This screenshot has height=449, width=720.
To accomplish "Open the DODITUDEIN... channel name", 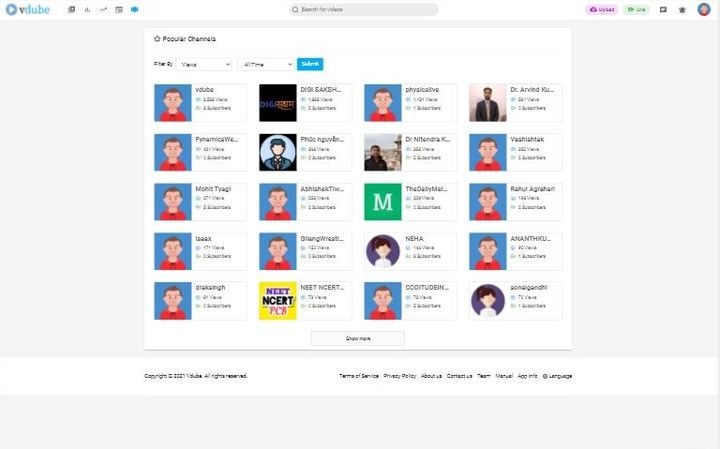I will (x=427, y=287).
